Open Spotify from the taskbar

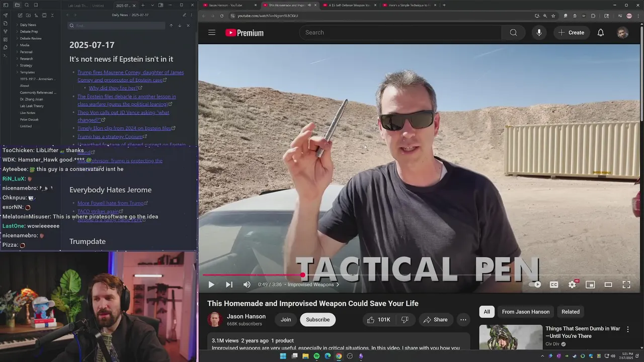(316, 356)
